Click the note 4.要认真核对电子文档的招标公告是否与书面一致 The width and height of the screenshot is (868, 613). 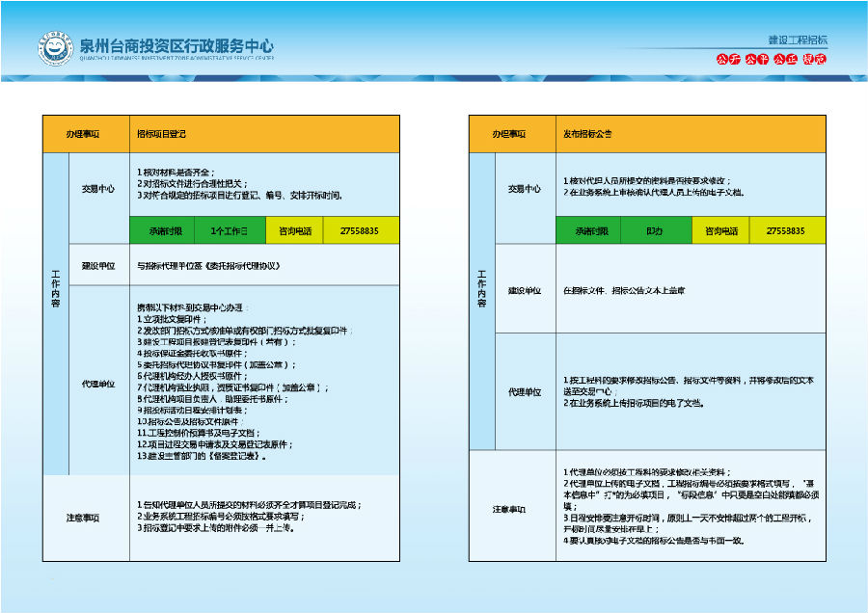pos(654,541)
